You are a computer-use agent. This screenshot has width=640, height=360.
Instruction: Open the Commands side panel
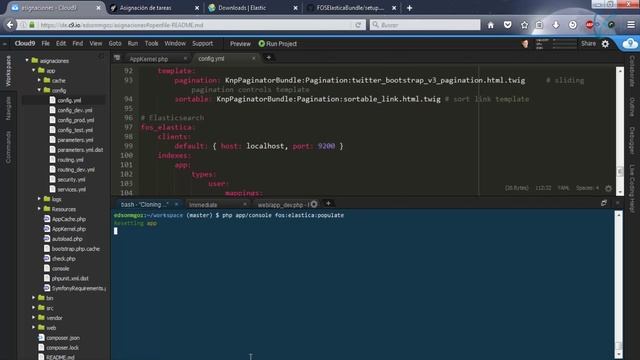[8, 147]
